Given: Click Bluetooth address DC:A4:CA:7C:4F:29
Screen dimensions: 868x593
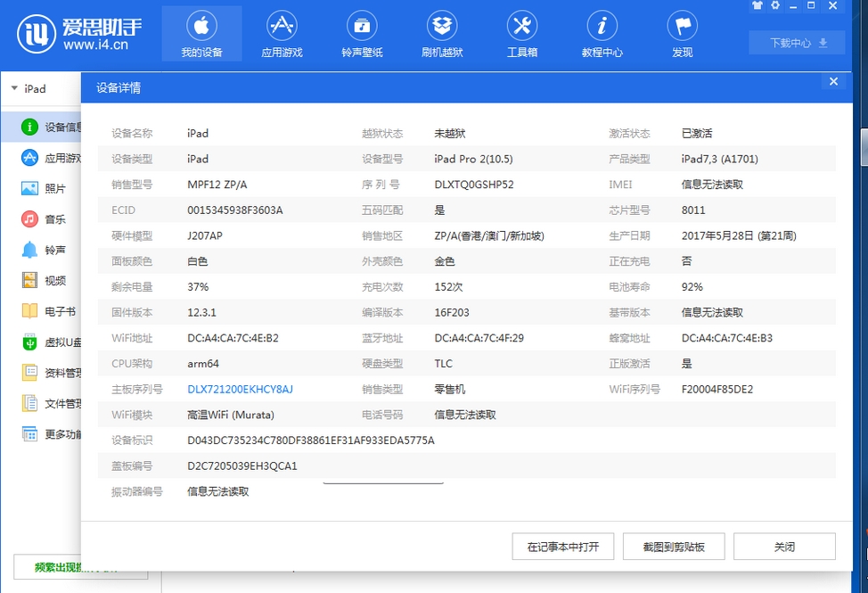Looking at the screenshot, I should [x=479, y=338].
